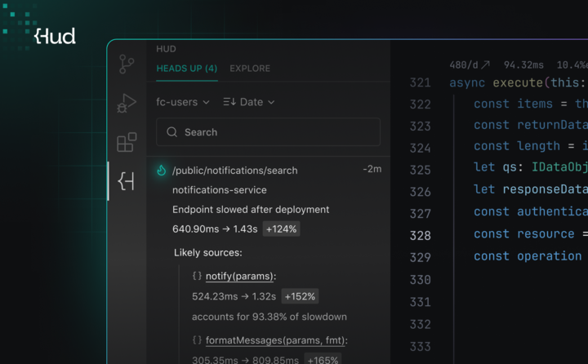
Task: Click the +124% badge
Action: click(x=281, y=229)
